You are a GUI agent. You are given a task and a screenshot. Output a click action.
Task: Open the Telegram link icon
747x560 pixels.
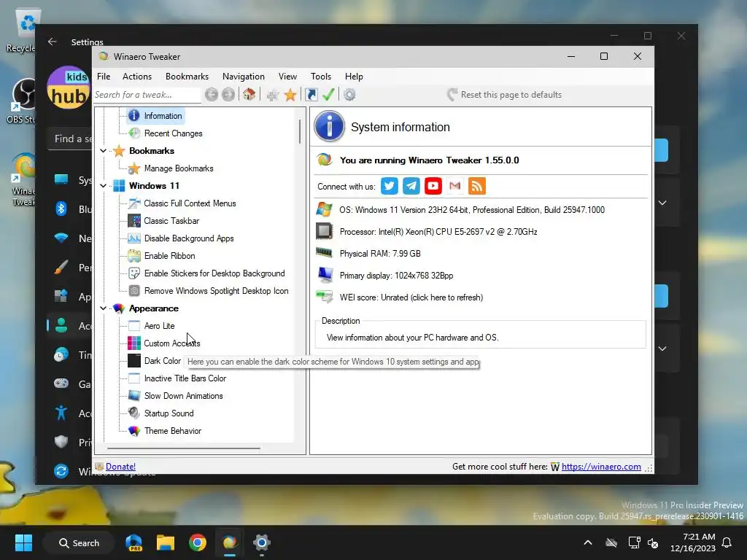click(x=411, y=186)
